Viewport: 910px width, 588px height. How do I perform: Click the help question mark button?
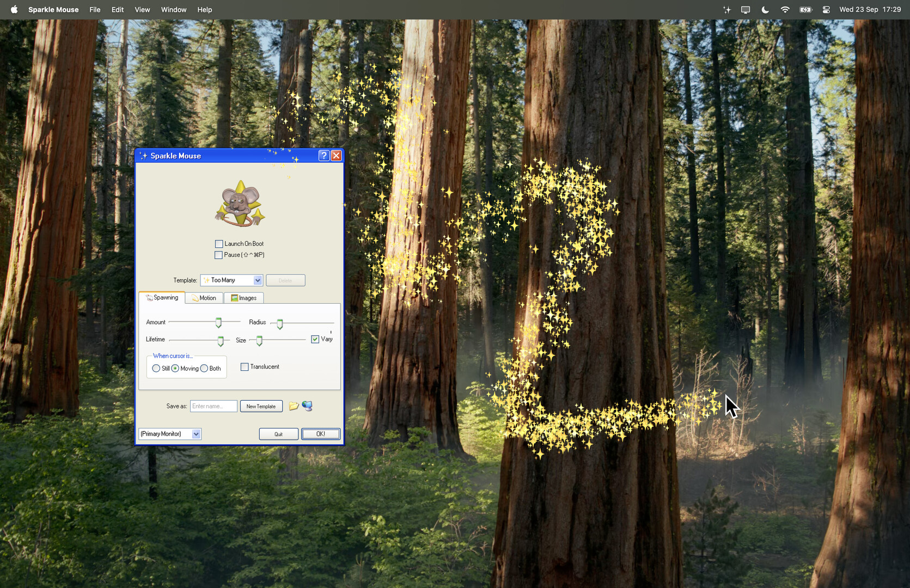(323, 156)
